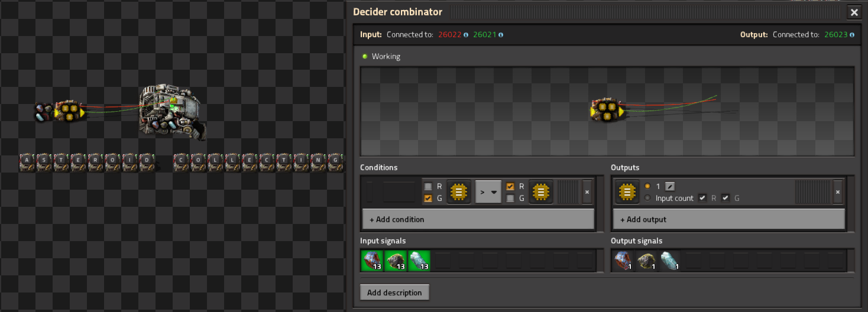Click the second signal slot in Conditions
This screenshot has height=312, width=868.
click(x=540, y=192)
